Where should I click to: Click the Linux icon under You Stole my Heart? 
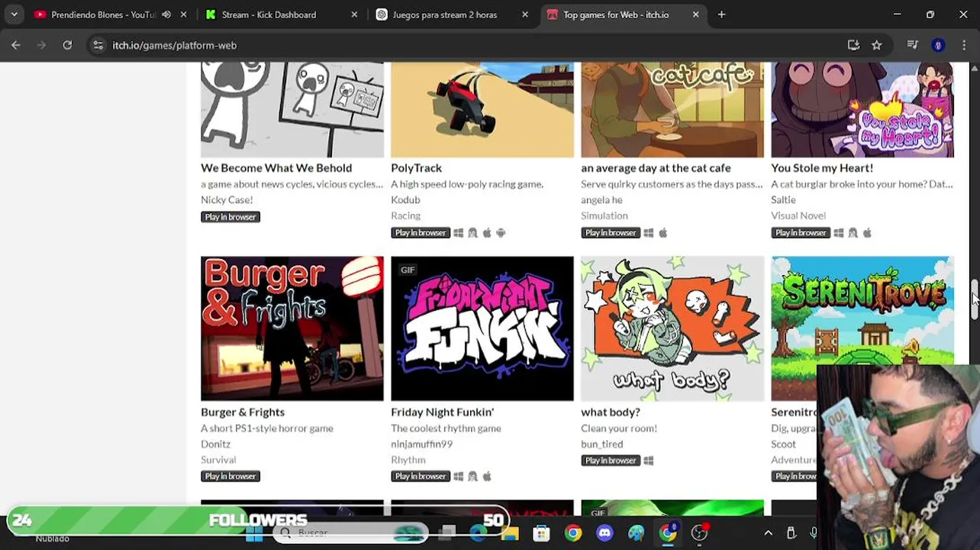(x=853, y=233)
